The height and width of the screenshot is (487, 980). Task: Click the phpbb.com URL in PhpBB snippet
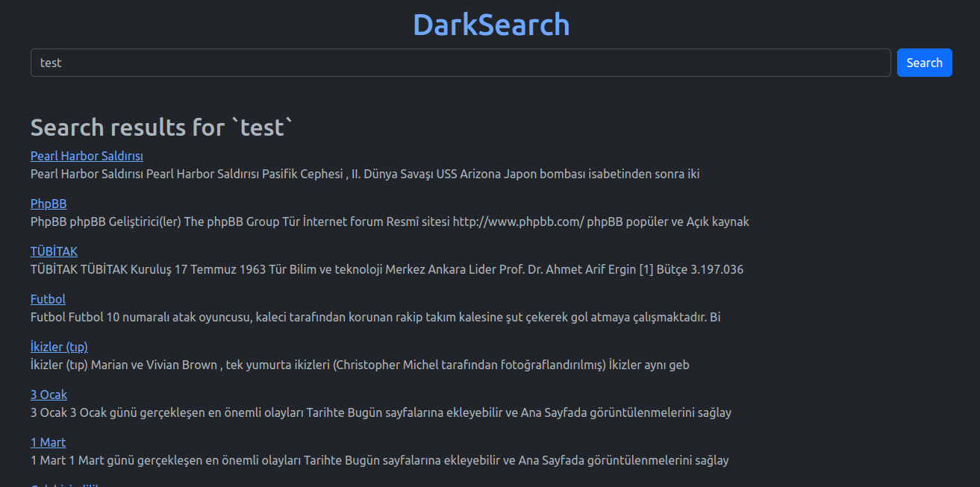coord(518,221)
